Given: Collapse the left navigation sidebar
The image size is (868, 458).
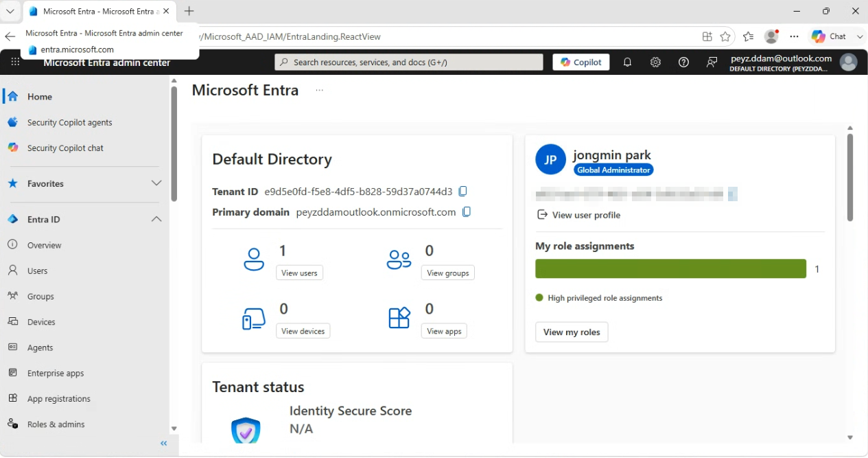Looking at the screenshot, I should [164, 444].
